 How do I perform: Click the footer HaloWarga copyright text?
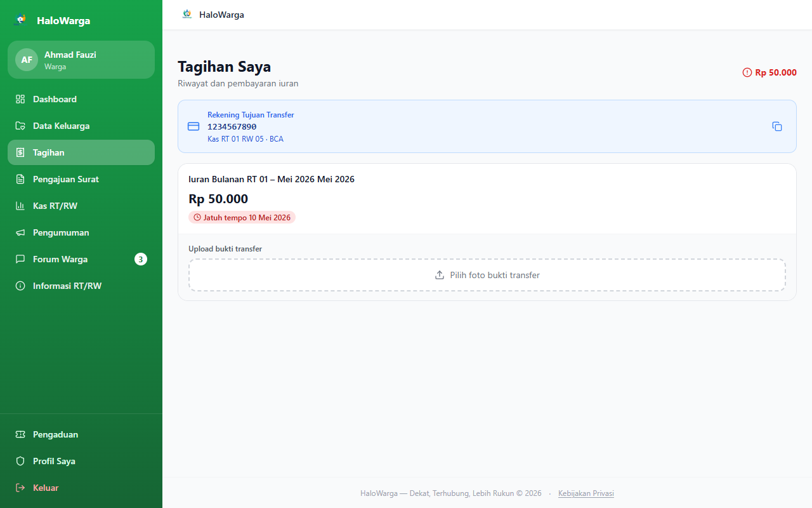click(451, 493)
